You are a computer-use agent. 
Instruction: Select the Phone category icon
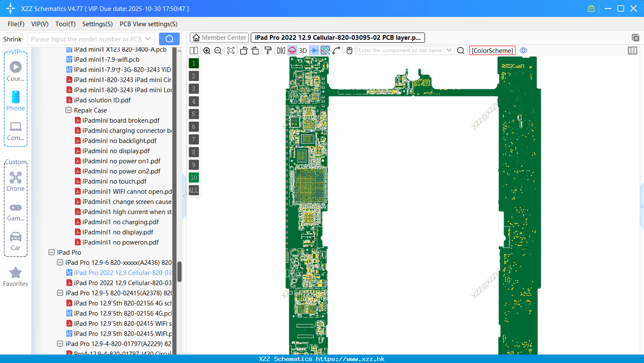(16, 101)
